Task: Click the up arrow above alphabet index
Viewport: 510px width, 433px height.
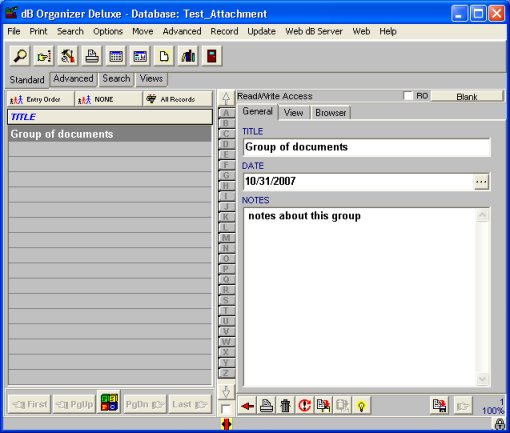Action: click(226, 98)
